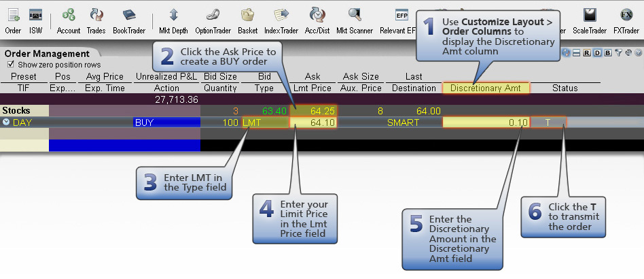644x279 pixels.
Task: Open the Basket trading tool
Action: tap(248, 19)
